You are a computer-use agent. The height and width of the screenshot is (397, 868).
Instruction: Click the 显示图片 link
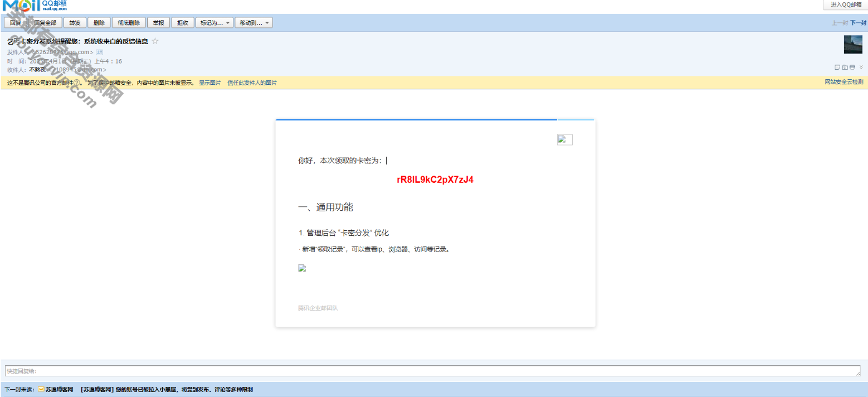pyautogui.click(x=210, y=83)
